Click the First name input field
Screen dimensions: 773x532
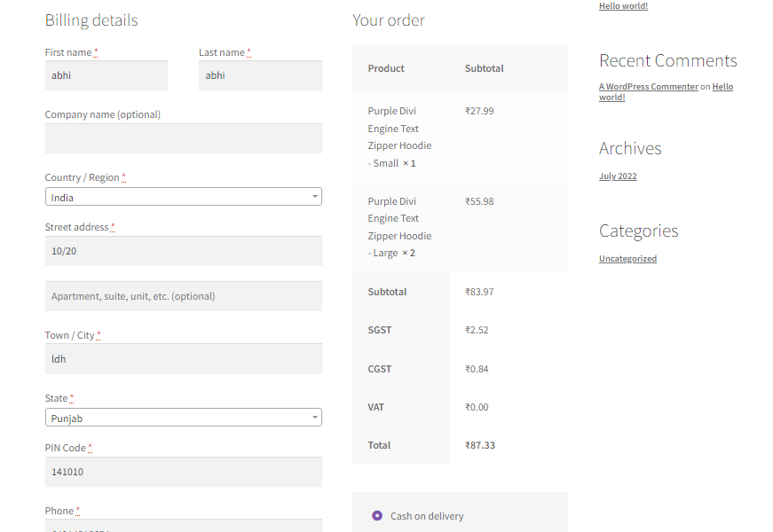[x=106, y=75]
